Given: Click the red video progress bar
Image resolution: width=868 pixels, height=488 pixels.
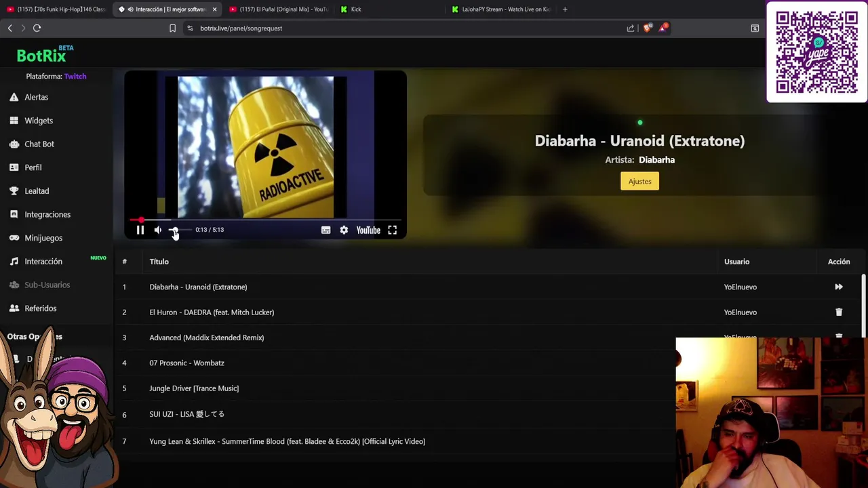Looking at the screenshot, I should [x=265, y=220].
